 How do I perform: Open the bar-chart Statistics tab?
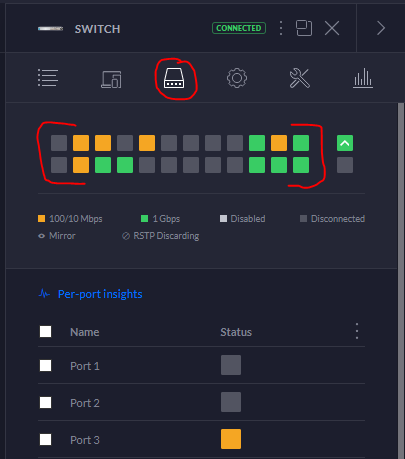coord(363,78)
